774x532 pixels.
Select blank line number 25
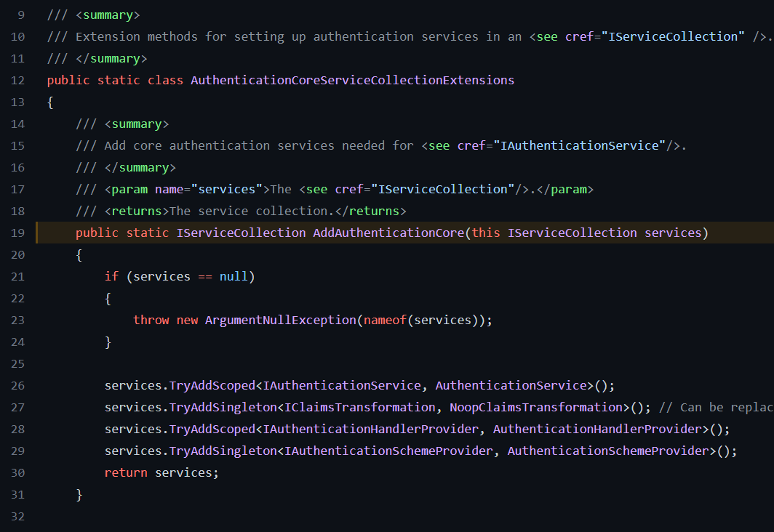pyautogui.click(x=17, y=364)
